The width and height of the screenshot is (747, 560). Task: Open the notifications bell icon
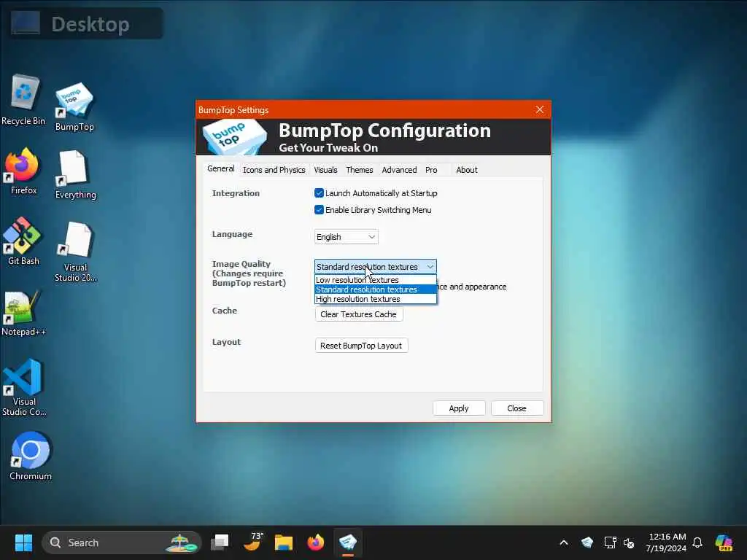coord(697,542)
